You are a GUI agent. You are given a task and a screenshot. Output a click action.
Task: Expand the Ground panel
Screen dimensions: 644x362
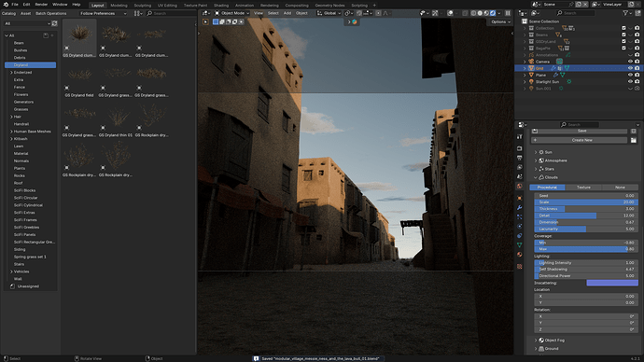(536, 348)
